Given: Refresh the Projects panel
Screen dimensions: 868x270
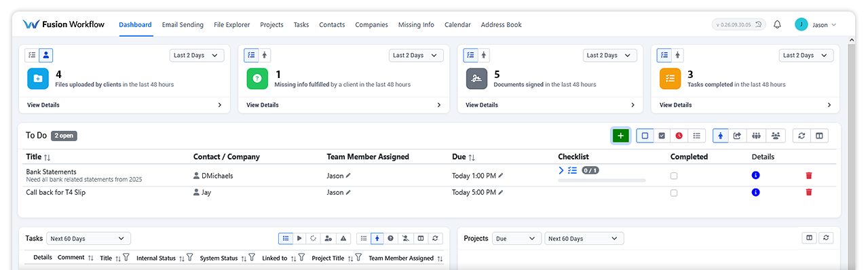Looking at the screenshot, I should [x=826, y=239].
